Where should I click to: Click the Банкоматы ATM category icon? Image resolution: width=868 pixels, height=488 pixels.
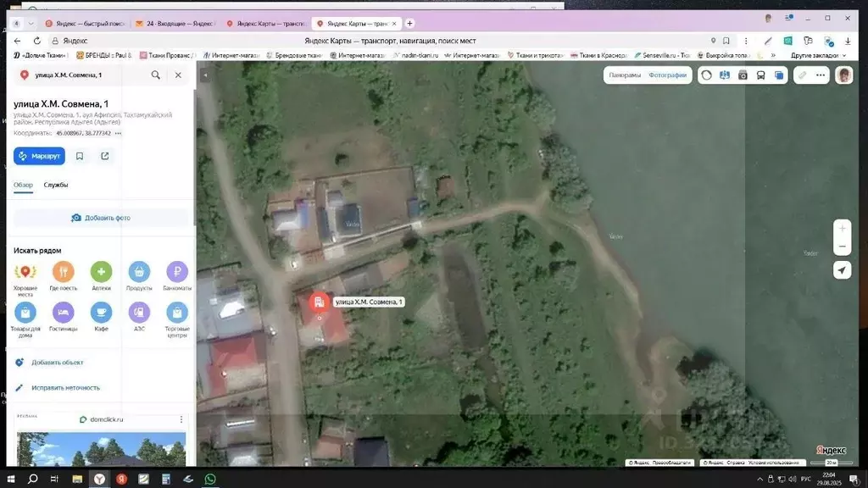(x=177, y=272)
